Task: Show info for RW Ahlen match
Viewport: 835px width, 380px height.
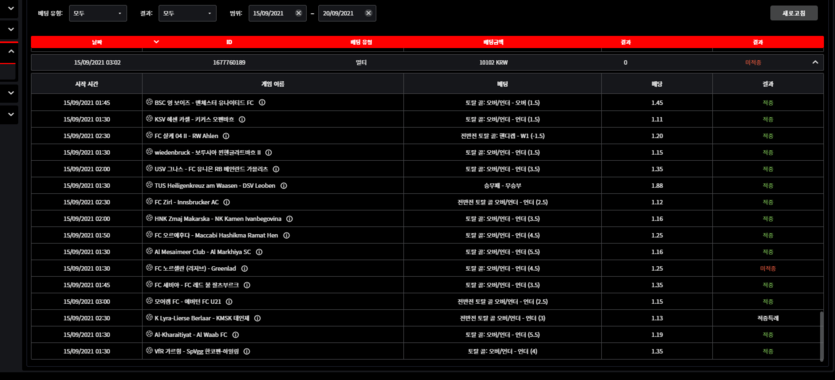Action: tap(226, 136)
